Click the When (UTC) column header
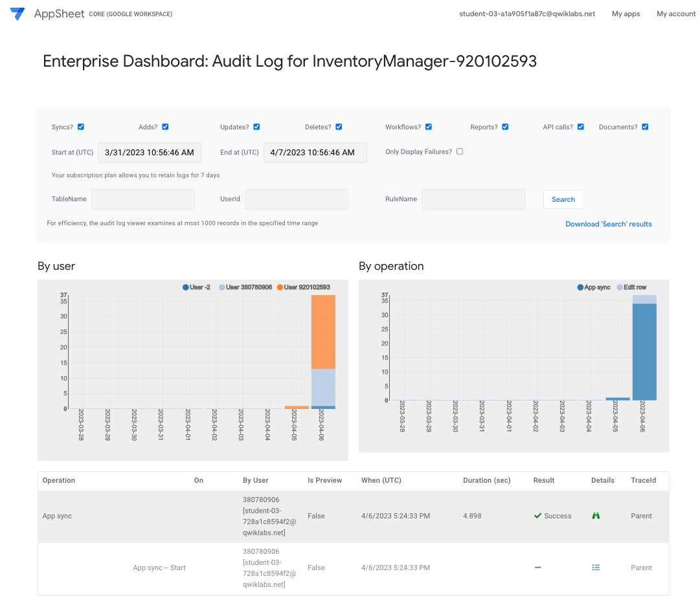 (381, 480)
